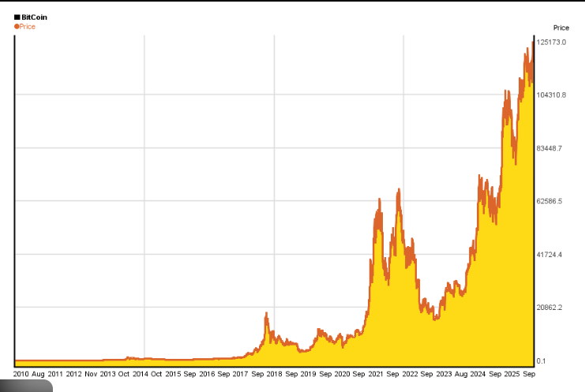Click the black Price axis title at top-right

tap(561, 28)
